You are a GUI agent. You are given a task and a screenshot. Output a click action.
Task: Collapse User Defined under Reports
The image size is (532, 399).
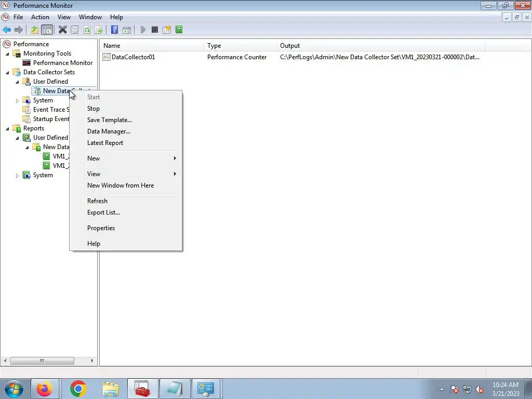[x=17, y=138]
